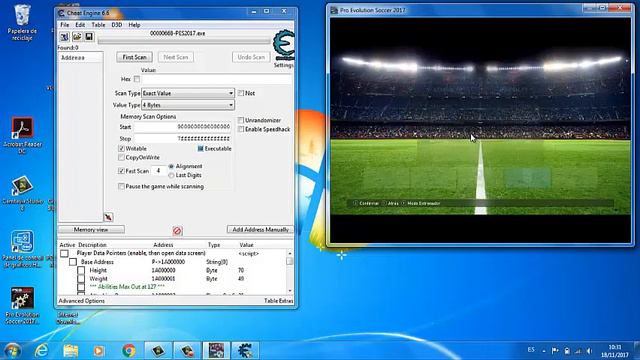This screenshot has height=360, width=640.
Task: Check the CopyOnWrite option
Action: coord(121,157)
